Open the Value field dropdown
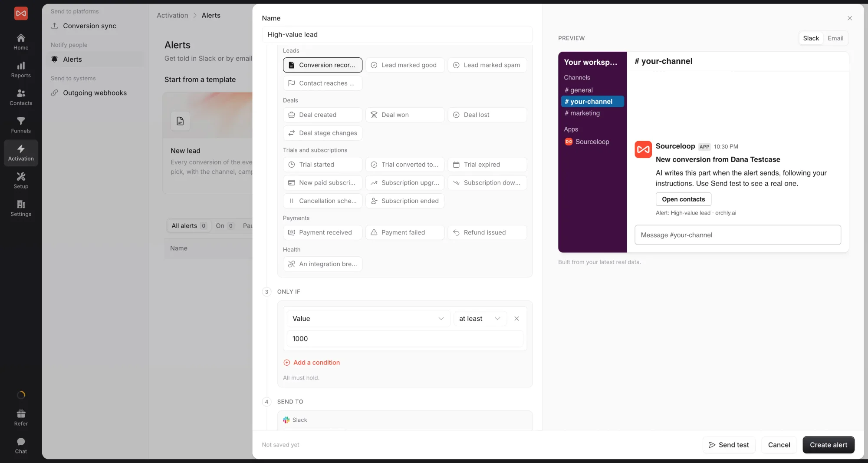The image size is (868, 463). (368, 318)
